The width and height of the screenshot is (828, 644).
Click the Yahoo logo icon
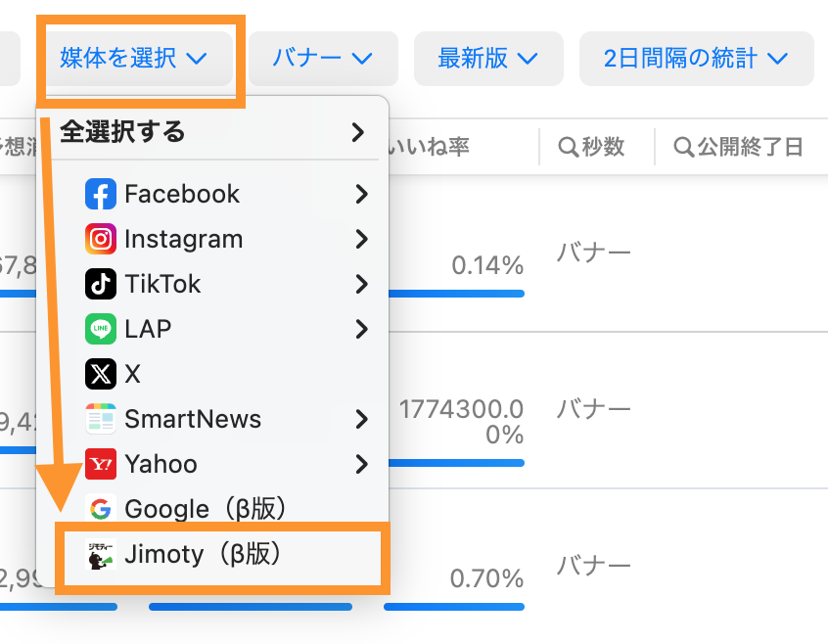(100, 464)
